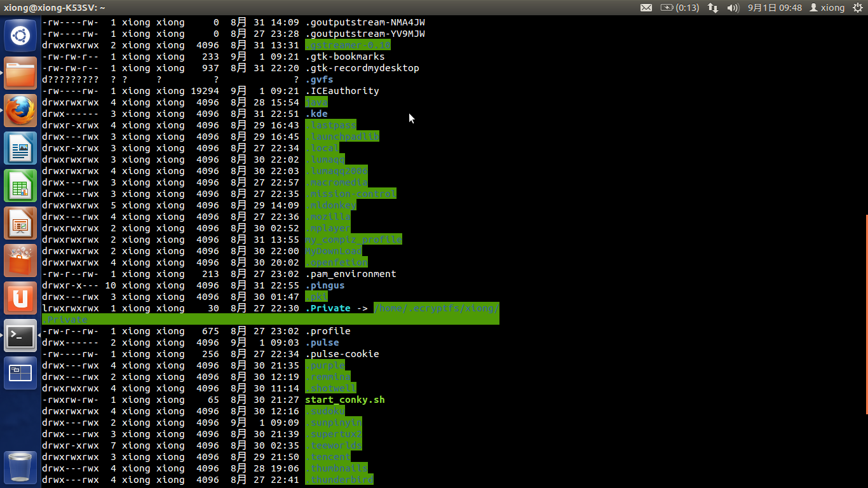Open the Trash in the launcher
This screenshot has height=488, width=868.
point(20,467)
